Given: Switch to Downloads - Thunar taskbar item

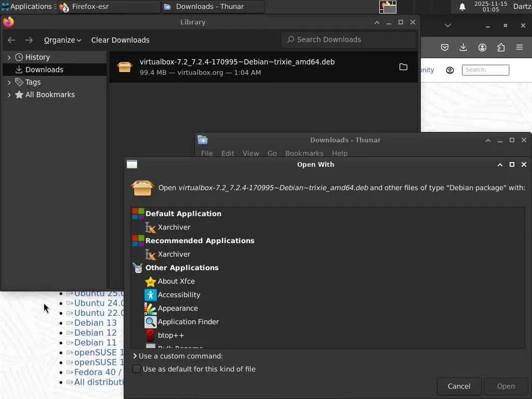Looking at the screenshot, I should [212, 6].
